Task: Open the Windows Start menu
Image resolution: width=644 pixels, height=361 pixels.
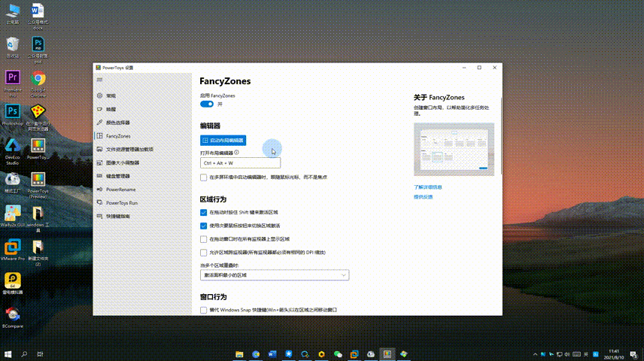Action: [x=8, y=354]
